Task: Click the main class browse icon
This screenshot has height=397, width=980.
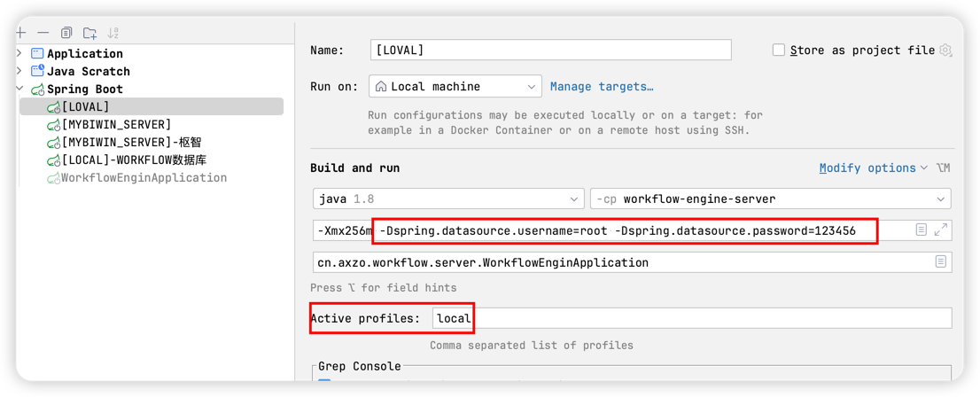Action: (940, 262)
